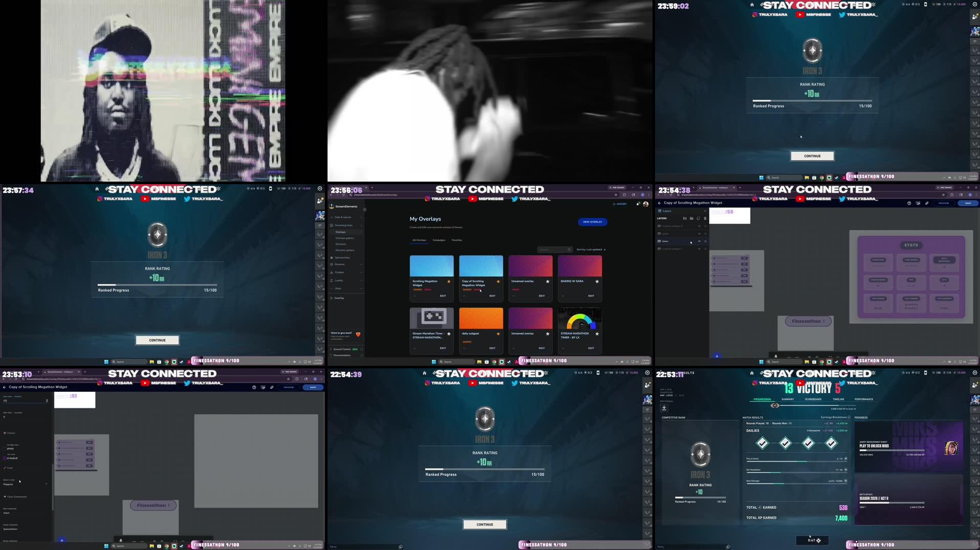Toggle visibility of the Timer layer

(x=699, y=241)
